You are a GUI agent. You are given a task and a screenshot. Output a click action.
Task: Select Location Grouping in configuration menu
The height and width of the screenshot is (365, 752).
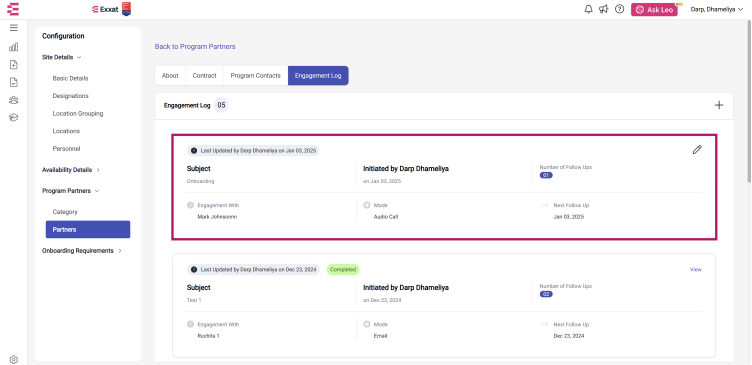(x=78, y=114)
